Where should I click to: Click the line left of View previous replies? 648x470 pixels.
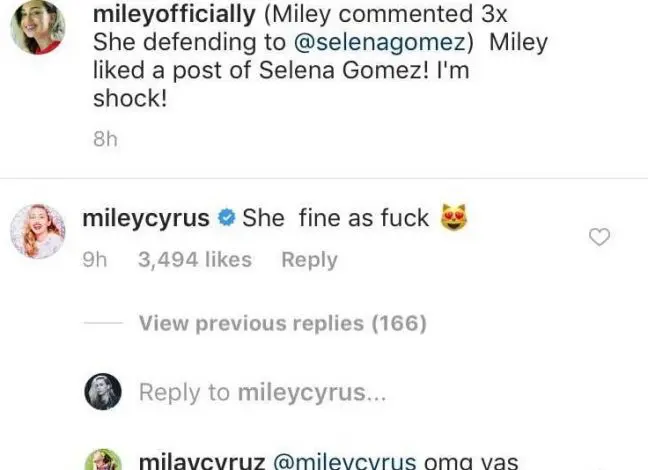[x=103, y=323]
